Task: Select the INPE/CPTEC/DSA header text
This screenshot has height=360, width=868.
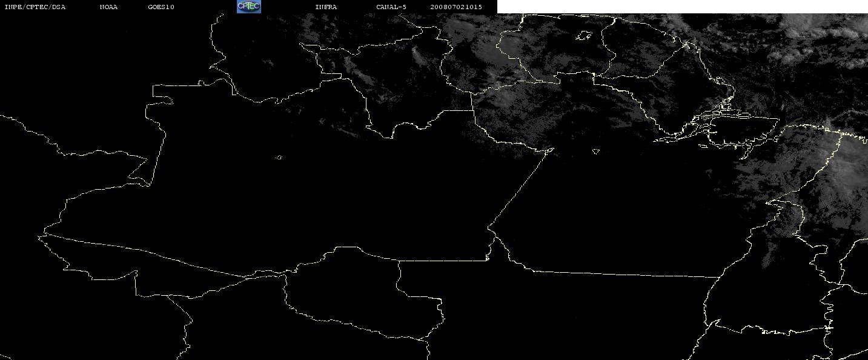Action: pos(35,7)
